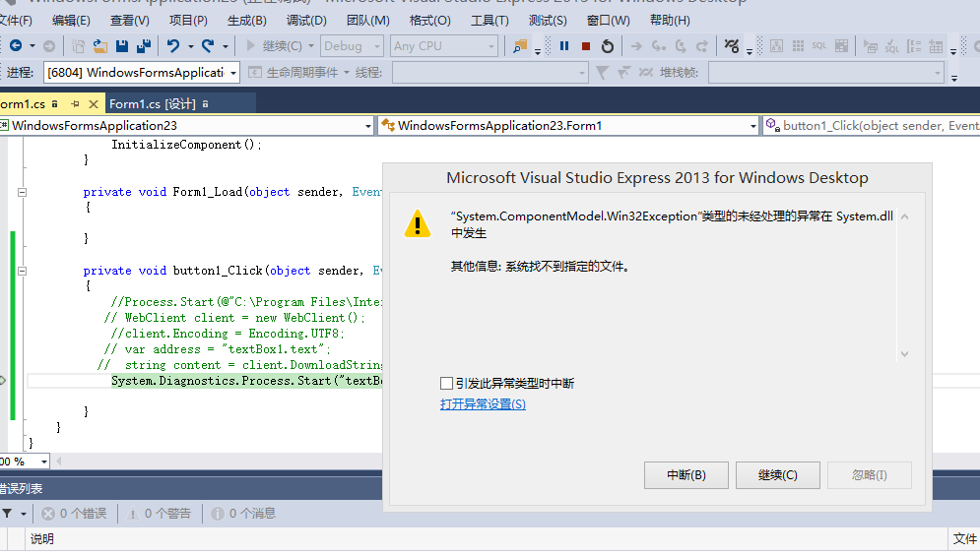Click the SQL toolbar icon

(x=818, y=45)
